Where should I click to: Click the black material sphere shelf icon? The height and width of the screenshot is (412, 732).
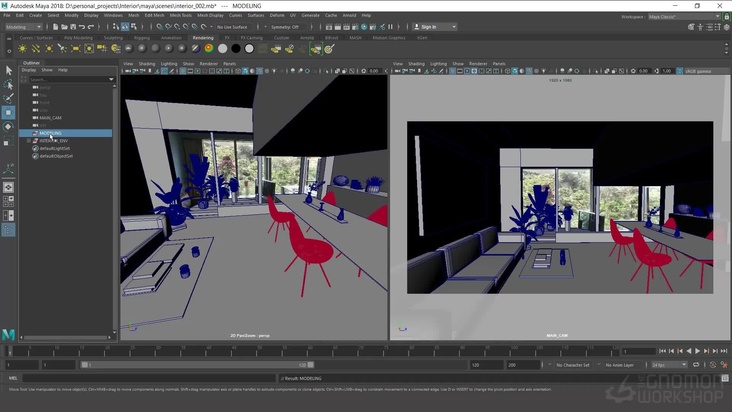[x=235, y=48]
